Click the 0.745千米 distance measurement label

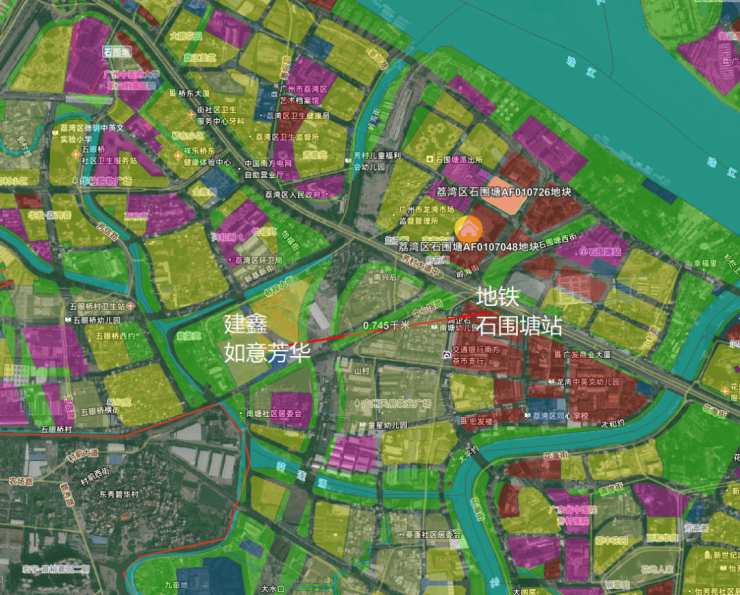click(387, 325)
